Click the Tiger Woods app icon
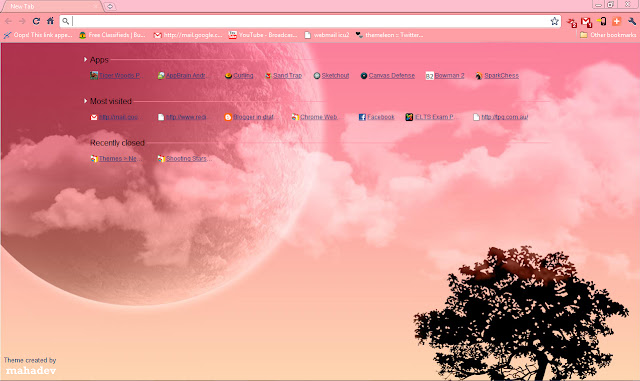The image size is (640, 381). 94,76
